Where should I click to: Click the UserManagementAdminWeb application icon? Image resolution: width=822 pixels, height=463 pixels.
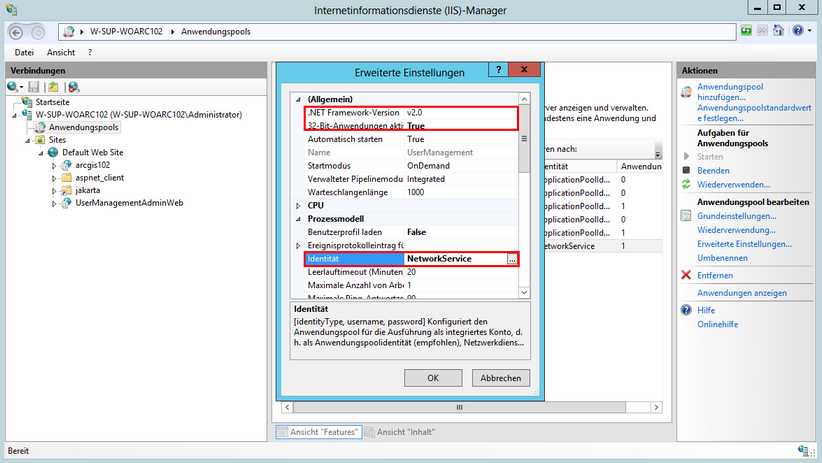point(66,203)
